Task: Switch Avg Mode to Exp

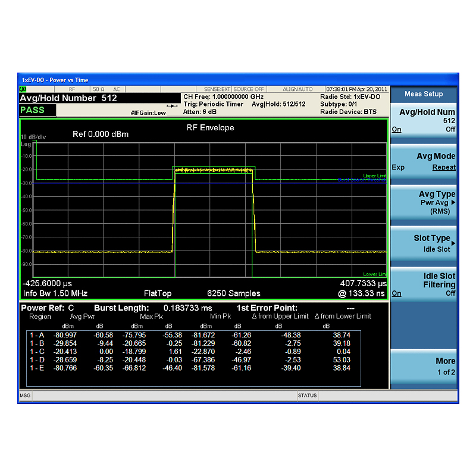Action: [x=398, y=167]
